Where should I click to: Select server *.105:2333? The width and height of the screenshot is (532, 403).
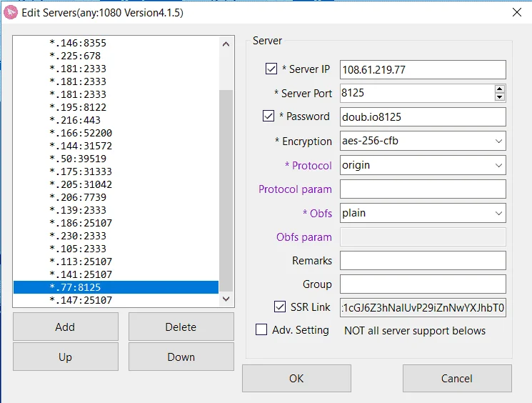(116, 249)
